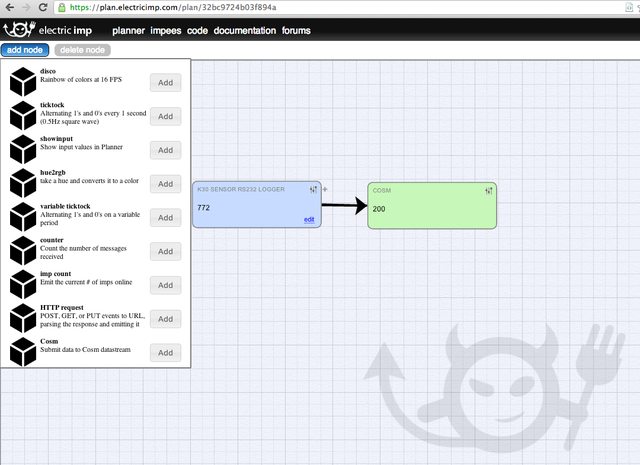This screenshot has height=465, width=640.
Task: Click the browser back arrow
Action: pyautogui.click(x=10, y=7)
